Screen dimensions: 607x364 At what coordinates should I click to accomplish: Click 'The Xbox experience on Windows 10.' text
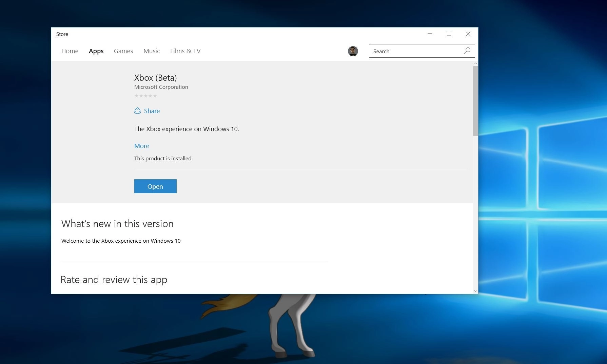pyautogui.click(x=187, y=129)
